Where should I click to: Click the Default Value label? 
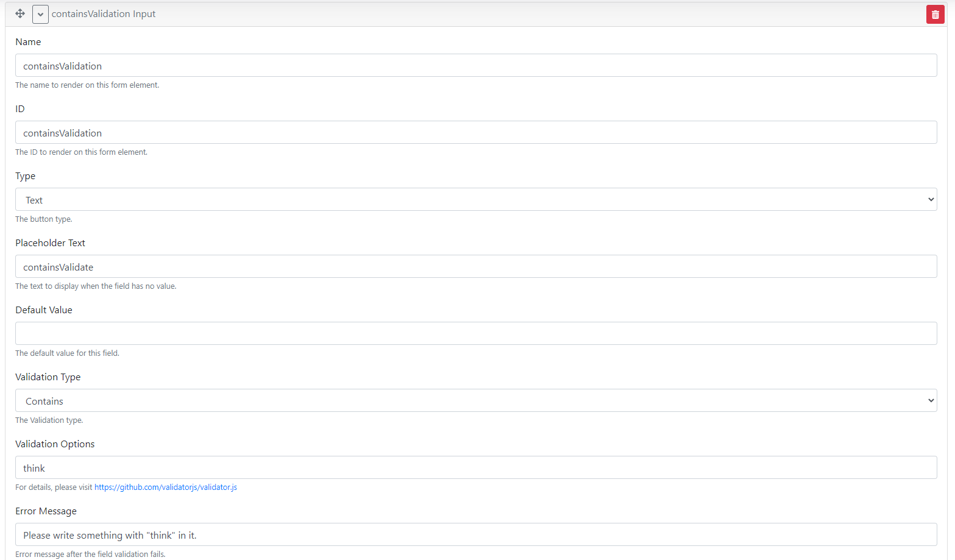(x=44, y=310)
